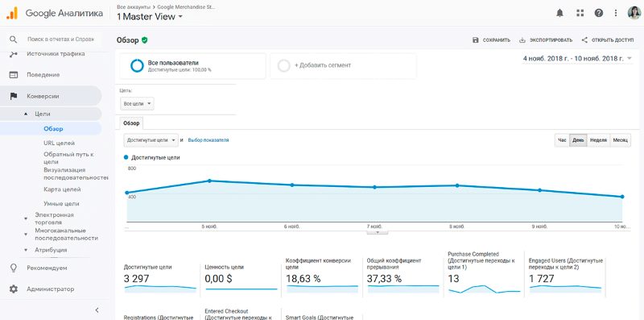Click the 'Выбор показателя' link

click(x=208, y=140)
